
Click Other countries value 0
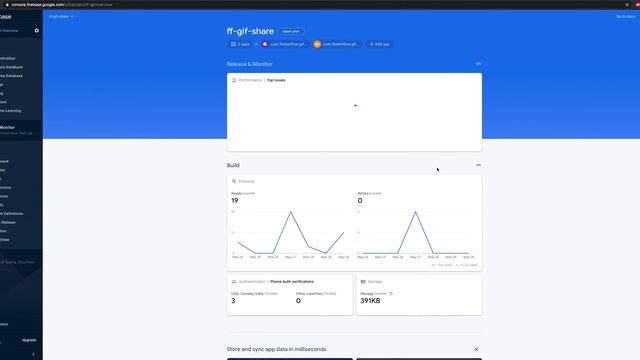298,301
